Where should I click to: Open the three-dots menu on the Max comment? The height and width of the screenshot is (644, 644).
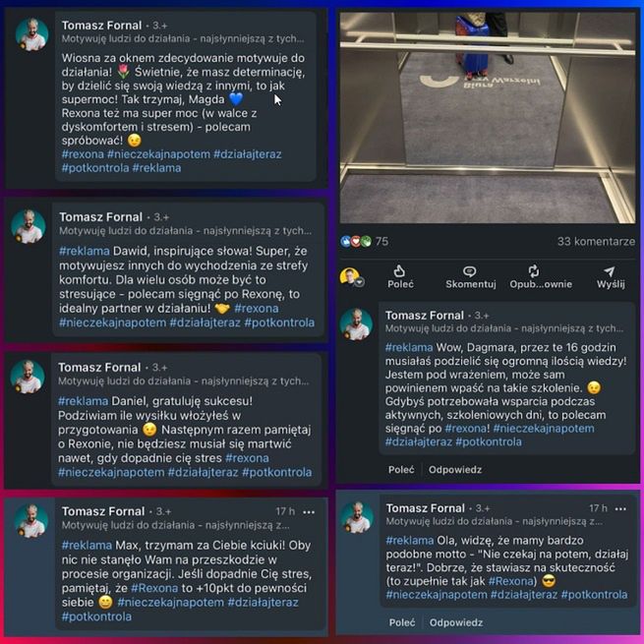click(x=309, y=511)
